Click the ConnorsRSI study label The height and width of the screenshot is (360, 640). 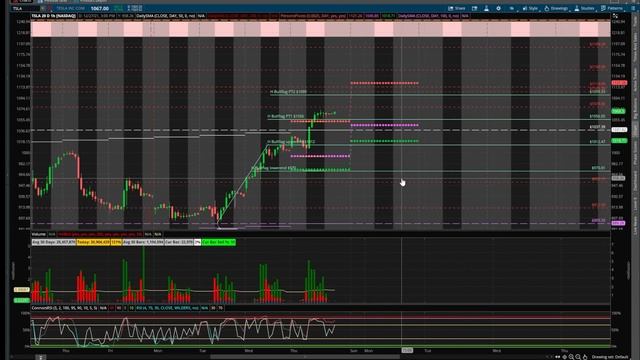pos(64,308)
